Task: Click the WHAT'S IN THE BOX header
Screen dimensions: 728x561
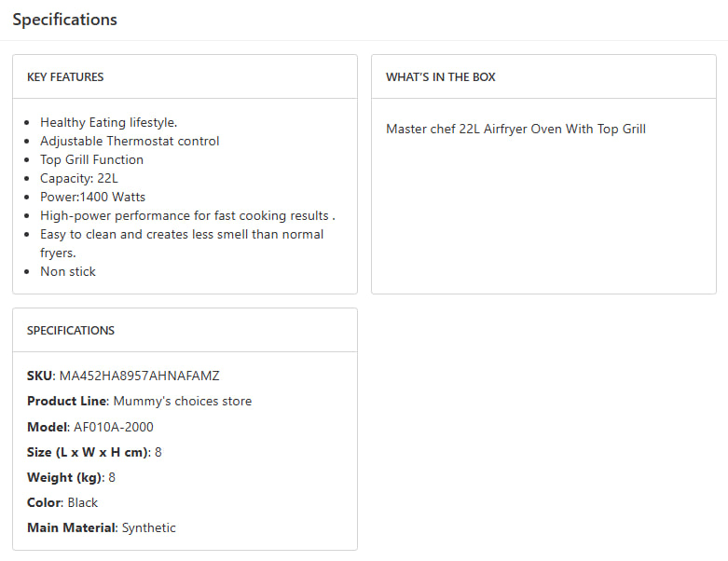Action: 441,77
